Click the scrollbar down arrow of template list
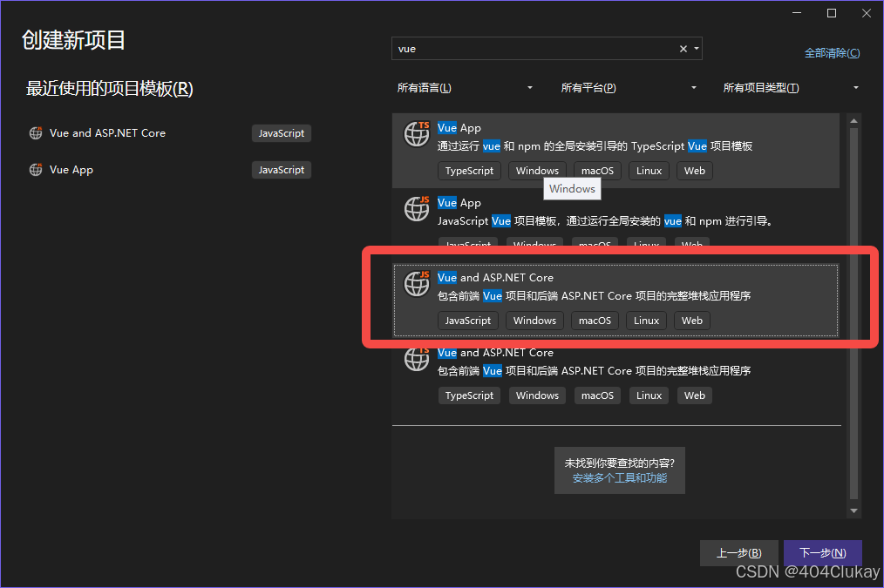Screen dimensions: 884x588 [x=853, y=510]
